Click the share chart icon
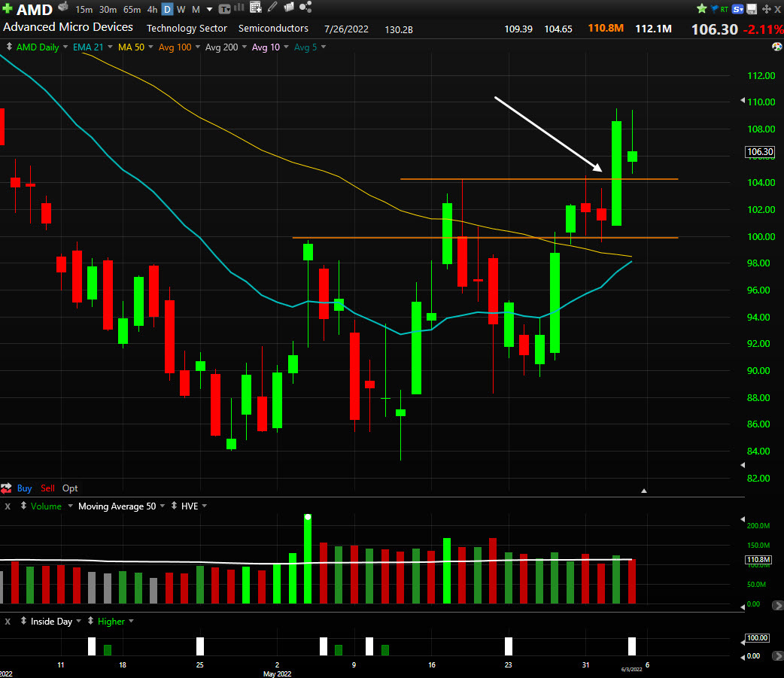 pos(305,7)
